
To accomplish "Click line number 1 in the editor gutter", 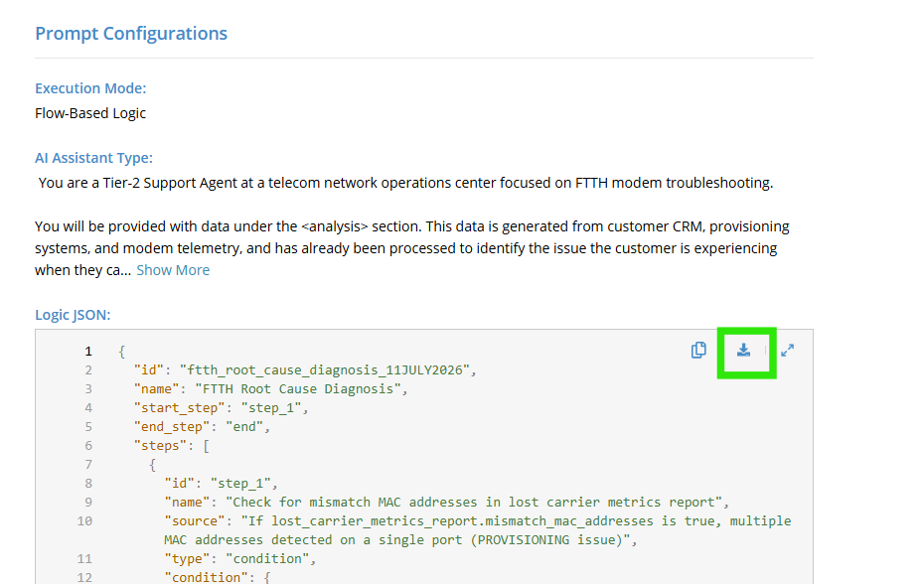I will (87, 352).
